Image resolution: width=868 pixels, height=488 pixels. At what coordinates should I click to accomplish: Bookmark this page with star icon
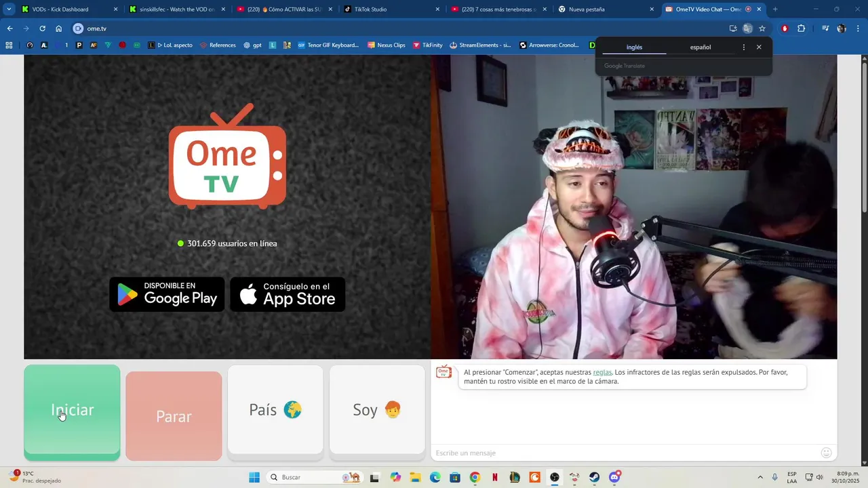click(x=762, y=28)
